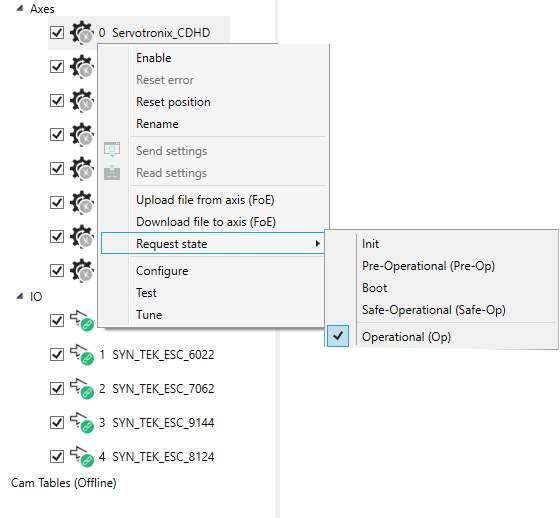The image size is (560, 518).
Task: Choose Enable from the context menu
Action: pos(154,58)
